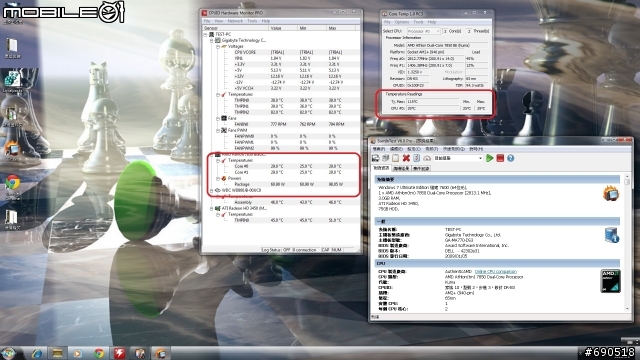Viewport: 640px width, 360px height.
Task: Click the Model field in Core Temp
Action: (x=447, y=45)
